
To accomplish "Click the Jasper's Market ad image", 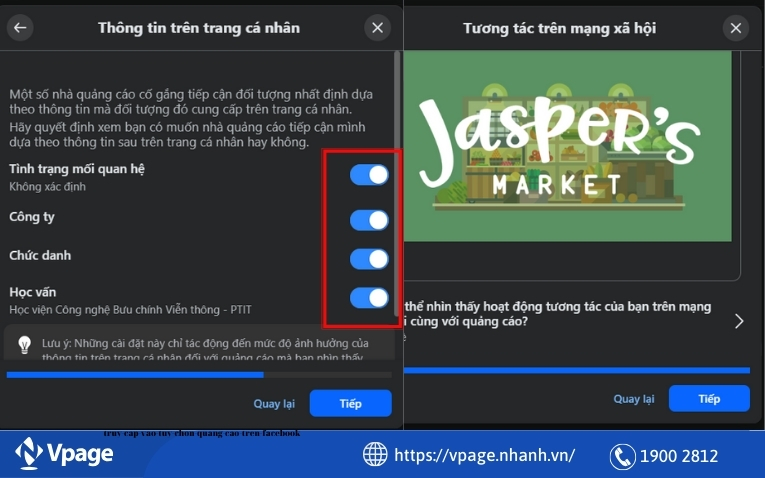I will point(568,146).
